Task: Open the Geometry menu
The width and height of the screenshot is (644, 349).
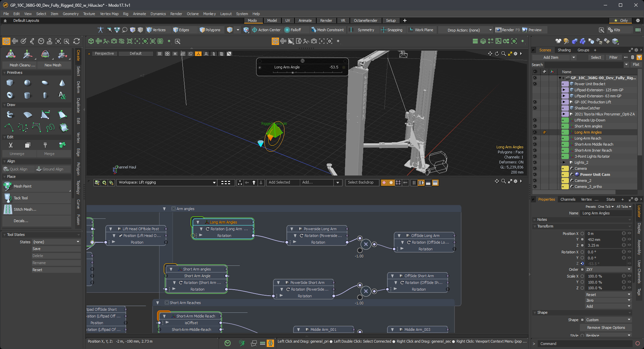Action: pos(70,14)
